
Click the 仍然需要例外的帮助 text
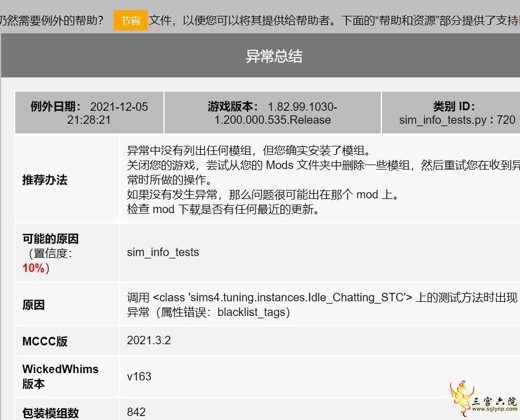(x=51, y=20)
